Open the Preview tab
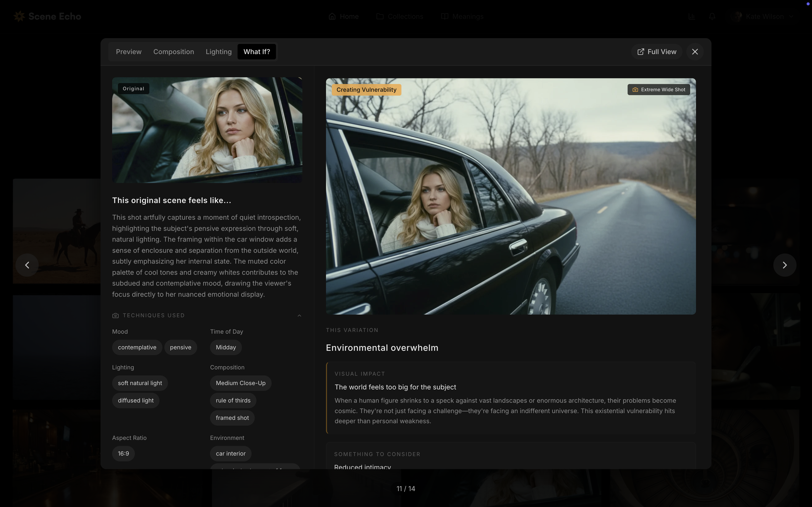Image resolution: width=812 pixels, height=507 pixels. click(129, 52)
